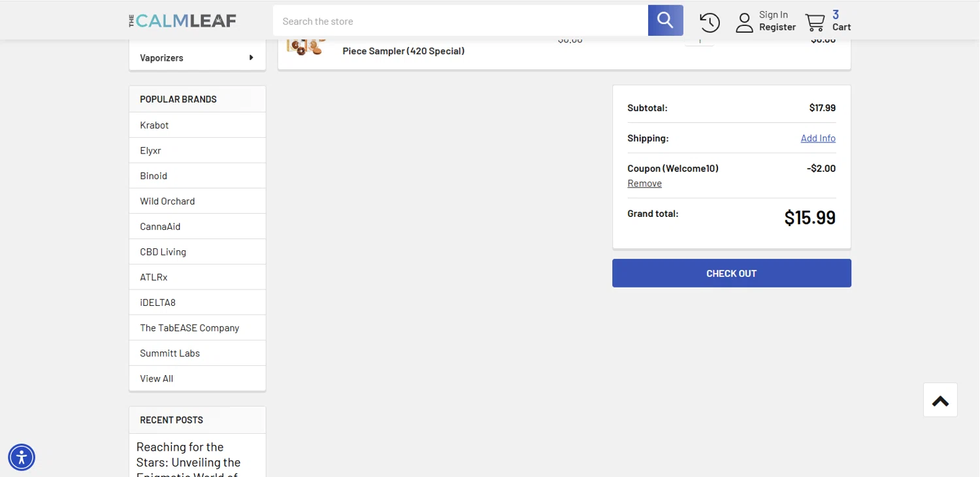Click the POPULAR BRANDS heading
980x477 pixels.
coord(178,99)
